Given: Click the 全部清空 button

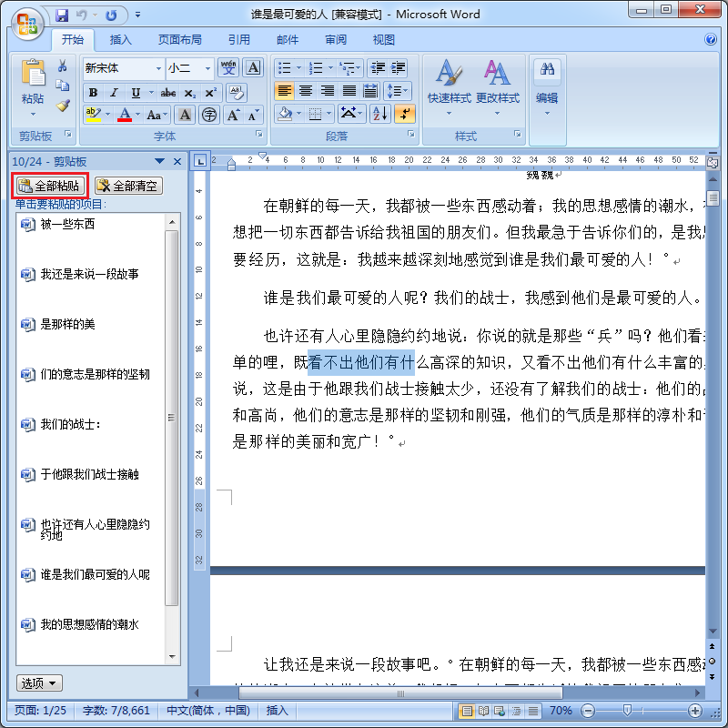Looking at the screenshot, I should click(x=128, y=186).
